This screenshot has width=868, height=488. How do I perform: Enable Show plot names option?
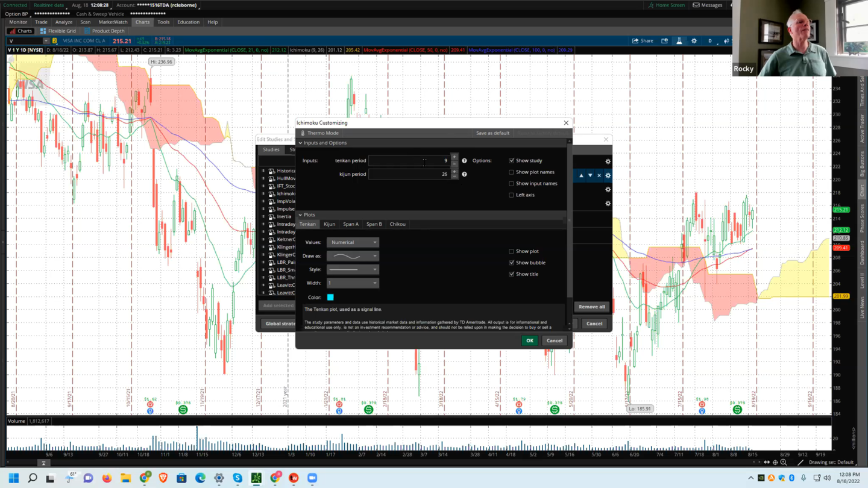pyautogui.click(x=511, y=172)
